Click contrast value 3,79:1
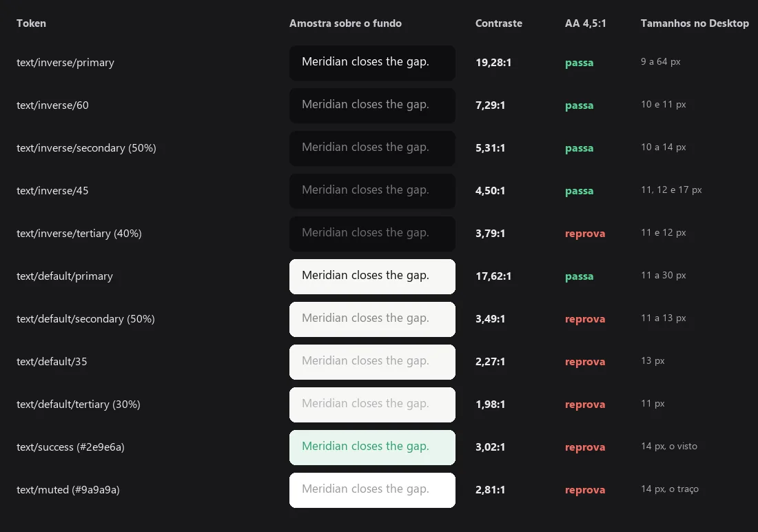 [x=490, y=234]
